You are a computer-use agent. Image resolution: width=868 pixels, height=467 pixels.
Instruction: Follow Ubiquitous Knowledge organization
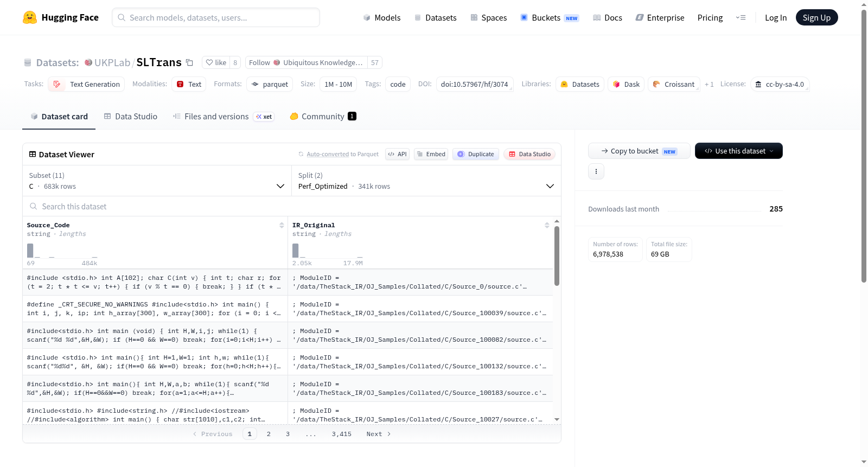pos(306,62)
